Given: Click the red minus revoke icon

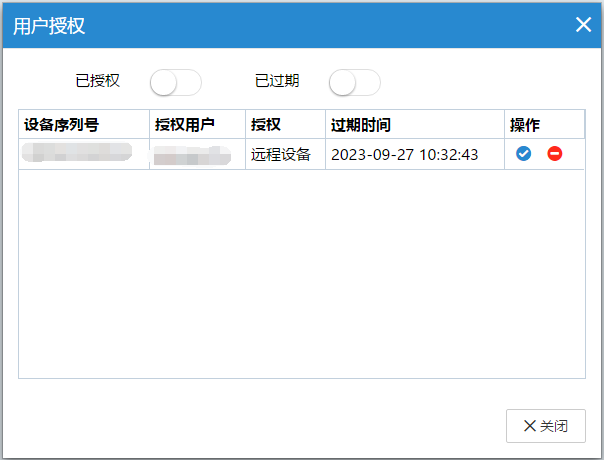Looking at the screenshot, I should tap(554, 154).
